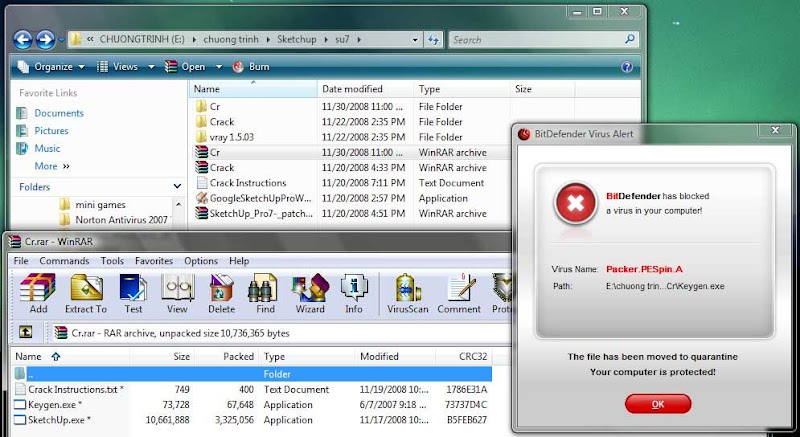Select Norton Antivirus 2007 folder in tree

click(x=121, y=220)
